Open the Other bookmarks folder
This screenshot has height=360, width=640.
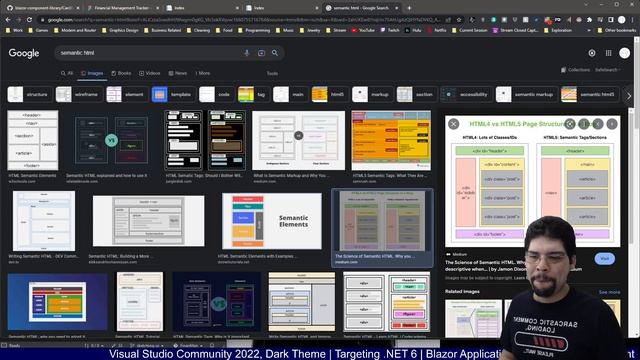[616, 30]
